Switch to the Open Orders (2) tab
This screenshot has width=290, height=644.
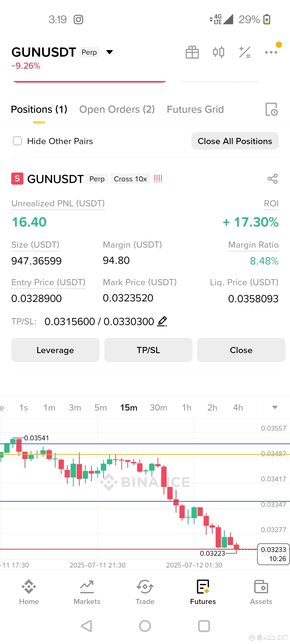coord(117,109)
